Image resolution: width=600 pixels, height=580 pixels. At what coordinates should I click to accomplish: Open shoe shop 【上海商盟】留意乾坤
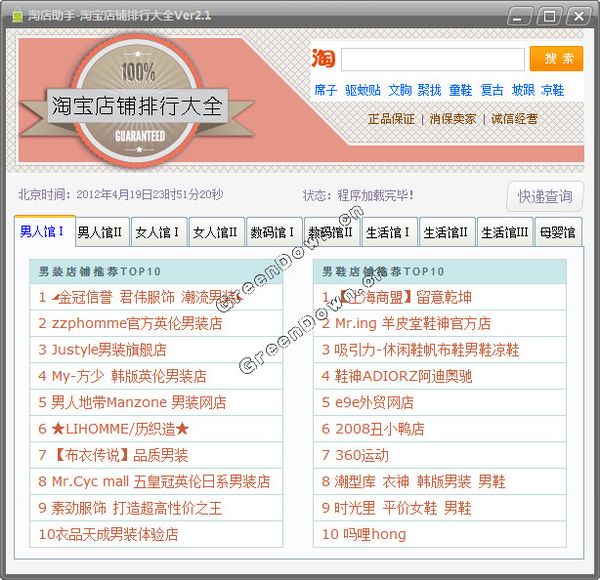[x=440, y=297]
